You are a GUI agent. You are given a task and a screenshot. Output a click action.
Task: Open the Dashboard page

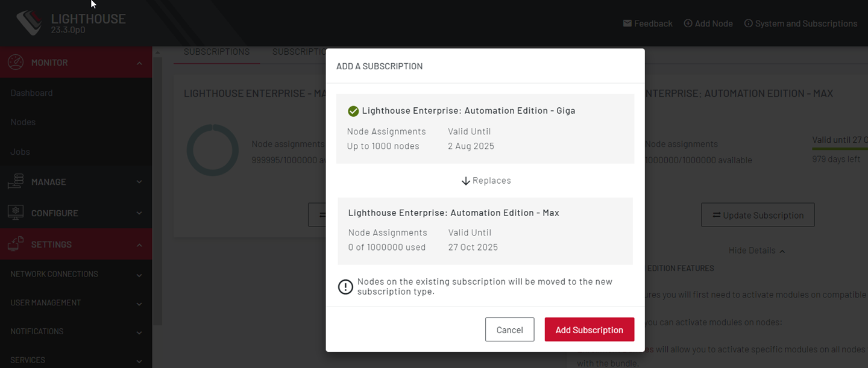(31, 93)
